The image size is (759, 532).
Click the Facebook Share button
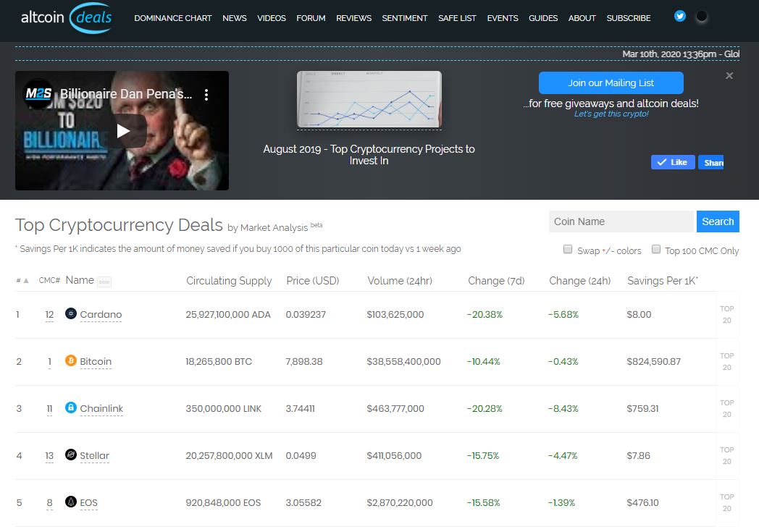tap(710, 163)
